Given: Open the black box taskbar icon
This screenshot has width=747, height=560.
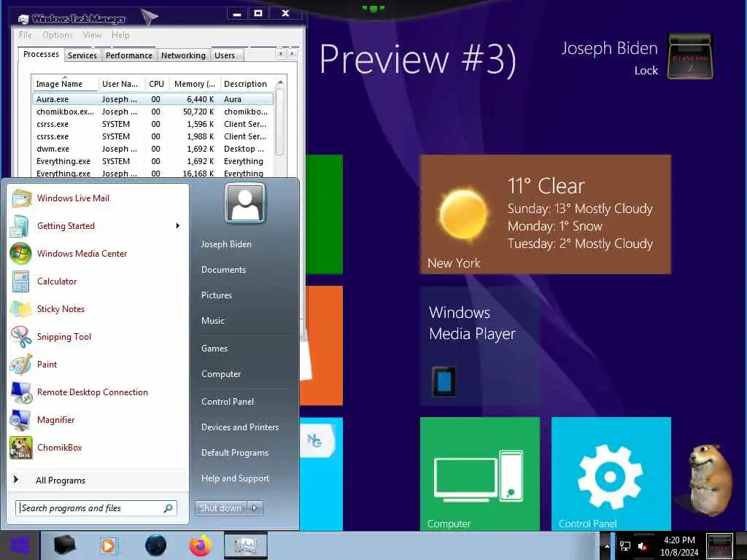Looking at the screenshot, I should click(64, 545).
